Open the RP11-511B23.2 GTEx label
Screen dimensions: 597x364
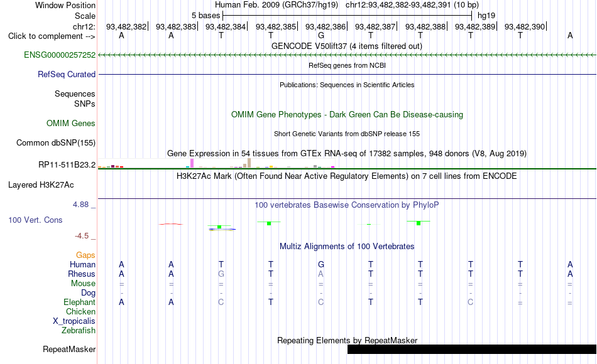pos(67,164)
